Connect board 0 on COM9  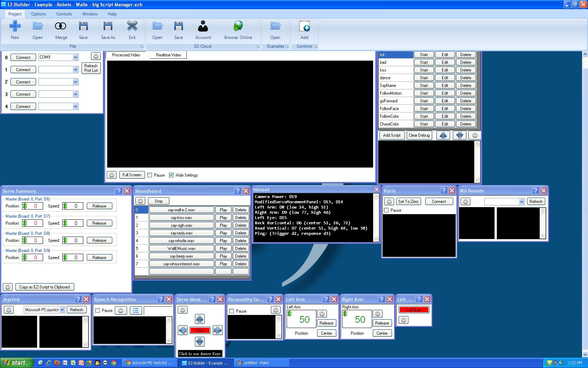click(x=23, y=57)
